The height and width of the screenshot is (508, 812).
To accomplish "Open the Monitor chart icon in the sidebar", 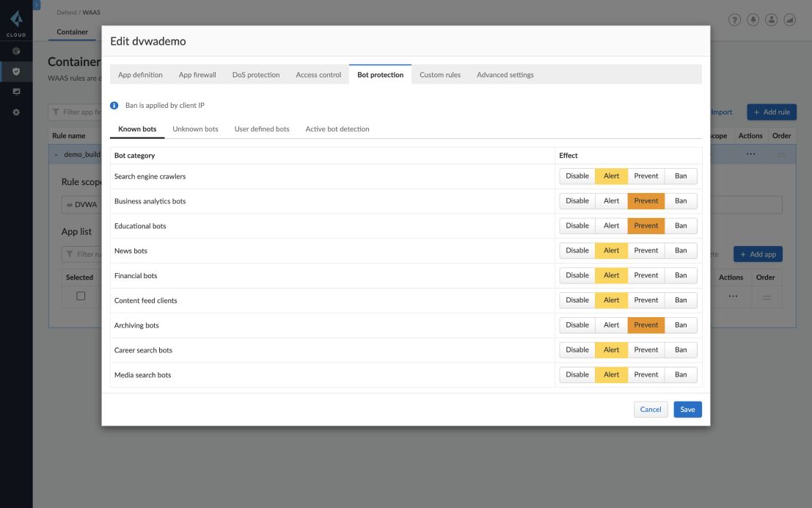I will tap(16, 92).
